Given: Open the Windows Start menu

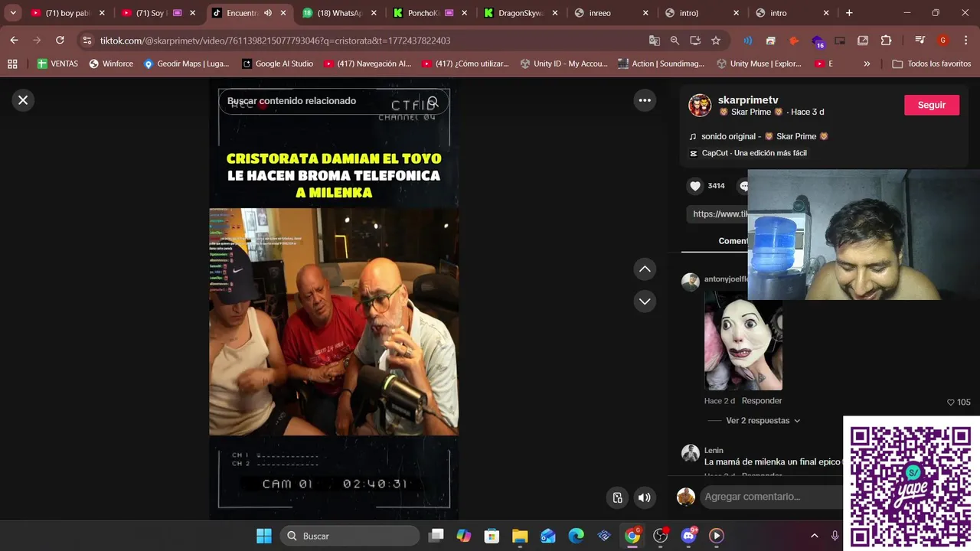Looking at the screenshot, I should (263, 536).
